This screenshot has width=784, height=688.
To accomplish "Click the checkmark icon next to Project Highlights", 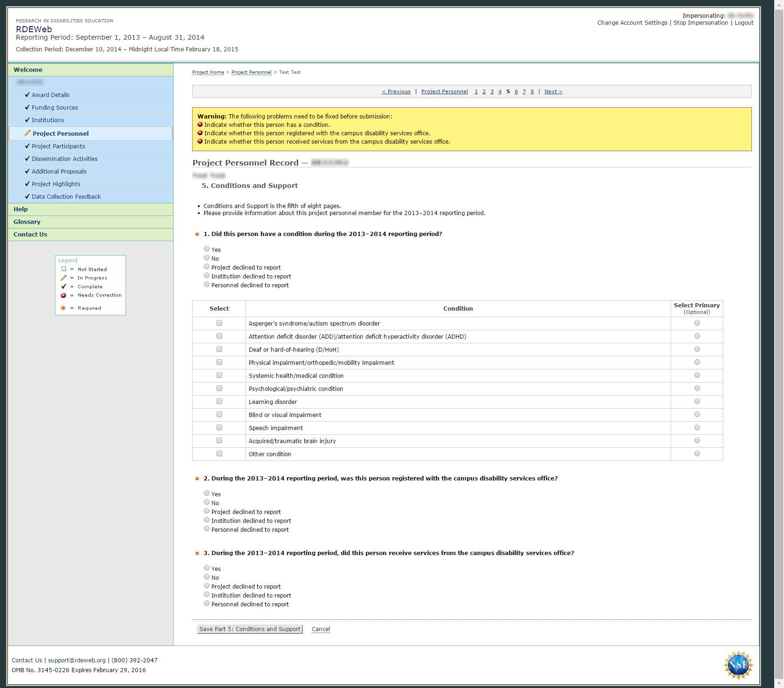I will tap(27, 184).
